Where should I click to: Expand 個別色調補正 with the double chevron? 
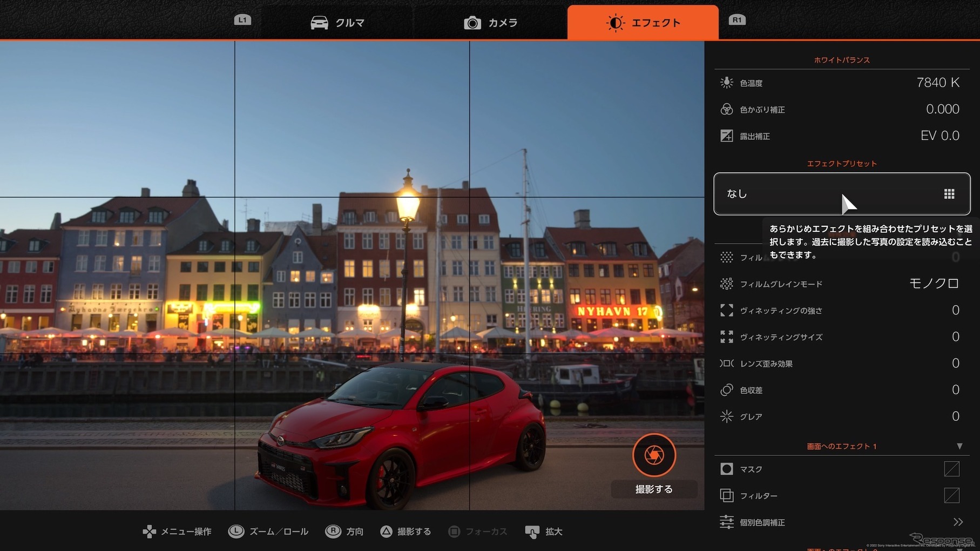(x=958, y=522)
